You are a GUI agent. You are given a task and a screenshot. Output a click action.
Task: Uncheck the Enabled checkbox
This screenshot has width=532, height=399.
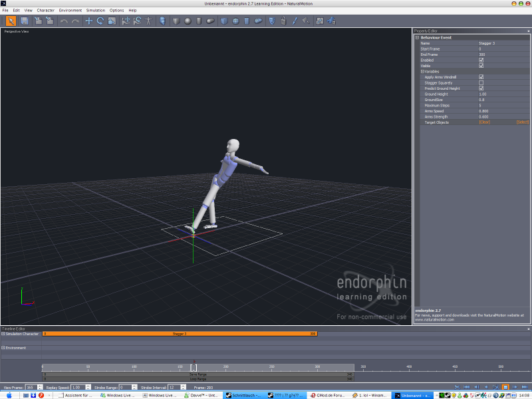481,60
